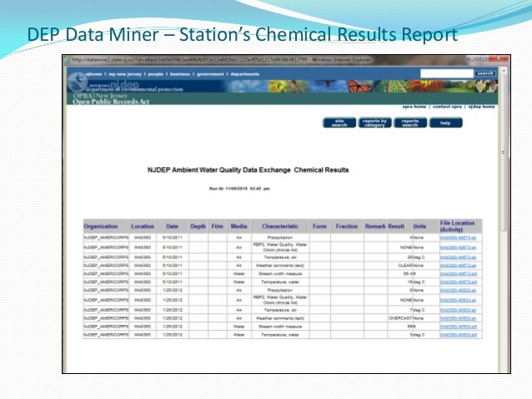
Task: Open file link for 1/25/2012 Precipitation row
Action: point(458,290)
